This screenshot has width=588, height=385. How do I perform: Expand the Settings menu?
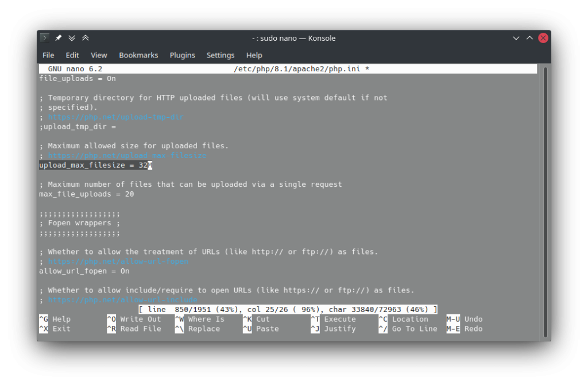[x=220, y=55]
